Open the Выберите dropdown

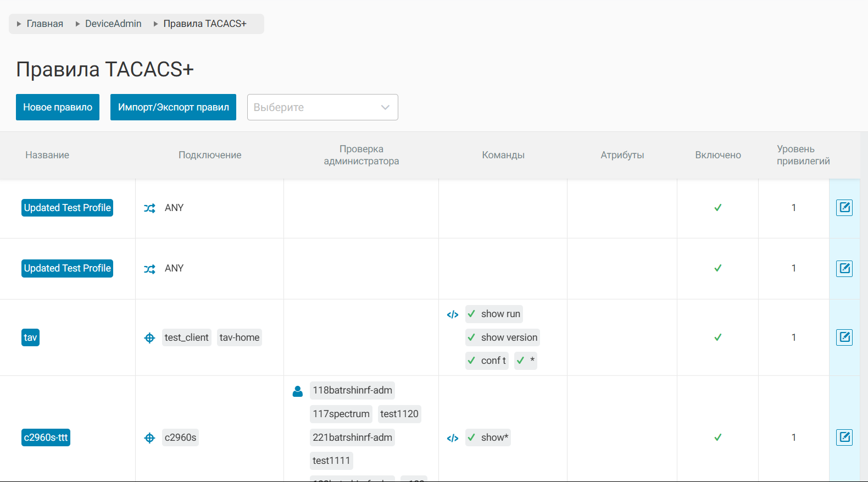tap(322, 107)
